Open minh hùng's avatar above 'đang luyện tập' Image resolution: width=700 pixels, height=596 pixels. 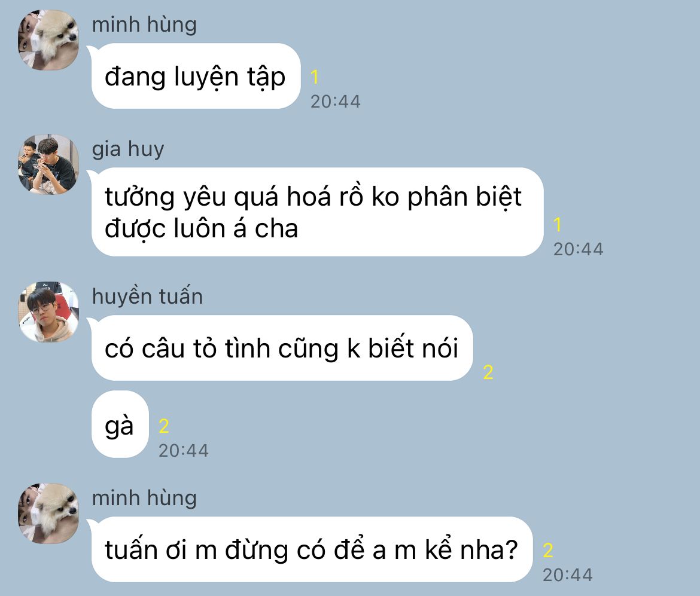coord(48,39)
